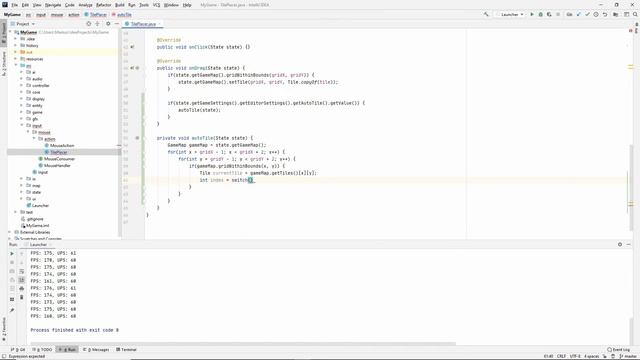Screen dimensions: 640x360
Task: Click the Build project hammer icon
Action: (x=486, y=14)
